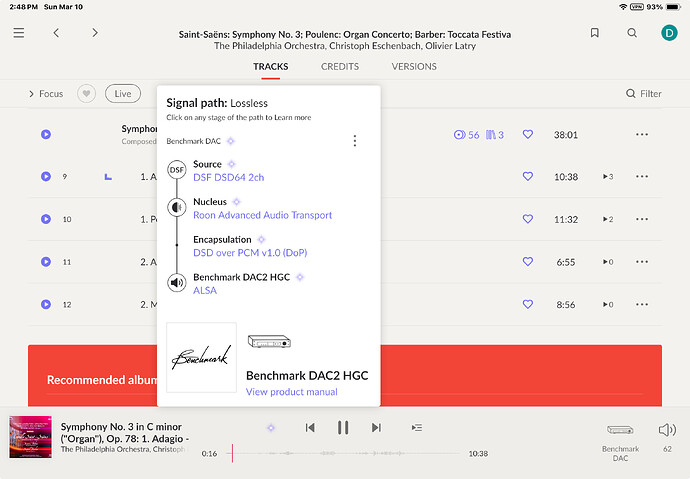Open the ALSA output link
The height and width of the screenshot is (479, 690).
point(205,290)
